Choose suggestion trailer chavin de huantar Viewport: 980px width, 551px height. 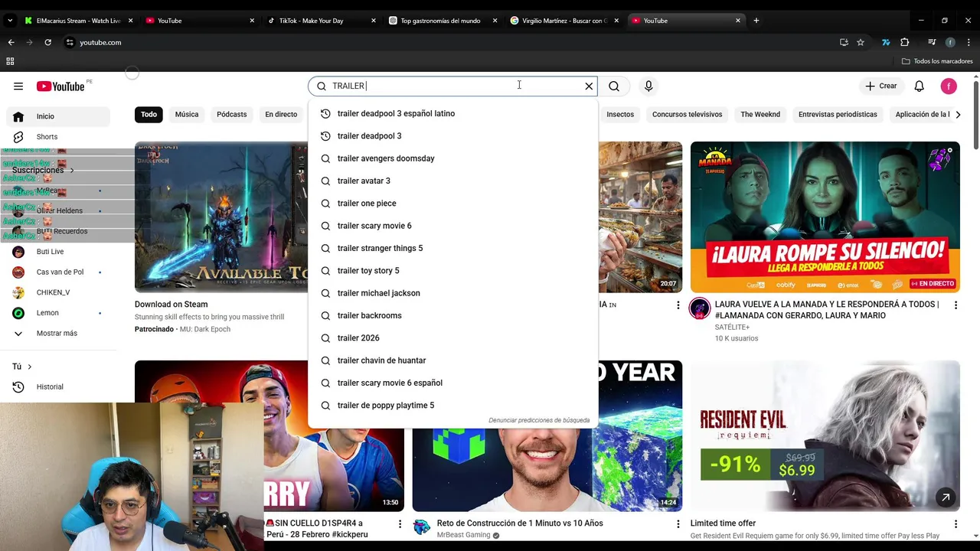(x=452, y=360)
